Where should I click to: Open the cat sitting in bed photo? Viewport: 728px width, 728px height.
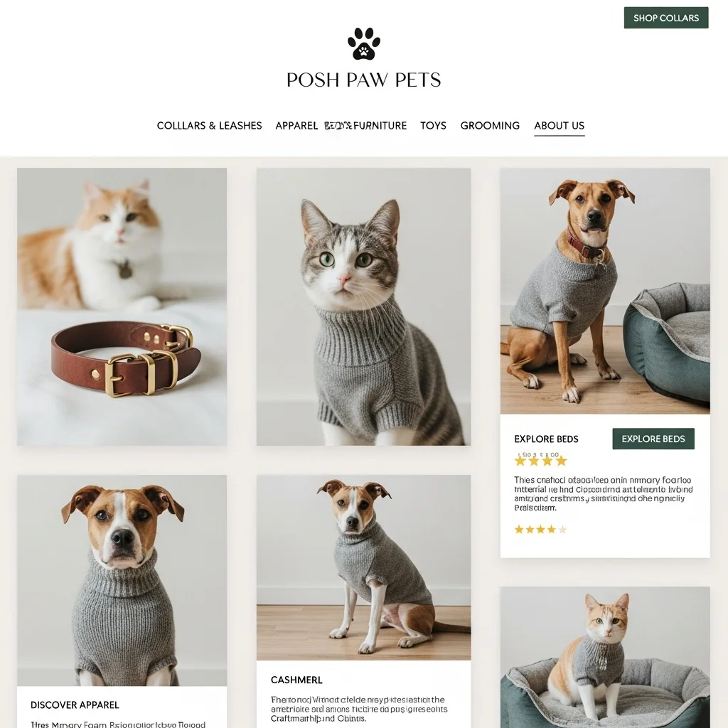coord(605,657)
